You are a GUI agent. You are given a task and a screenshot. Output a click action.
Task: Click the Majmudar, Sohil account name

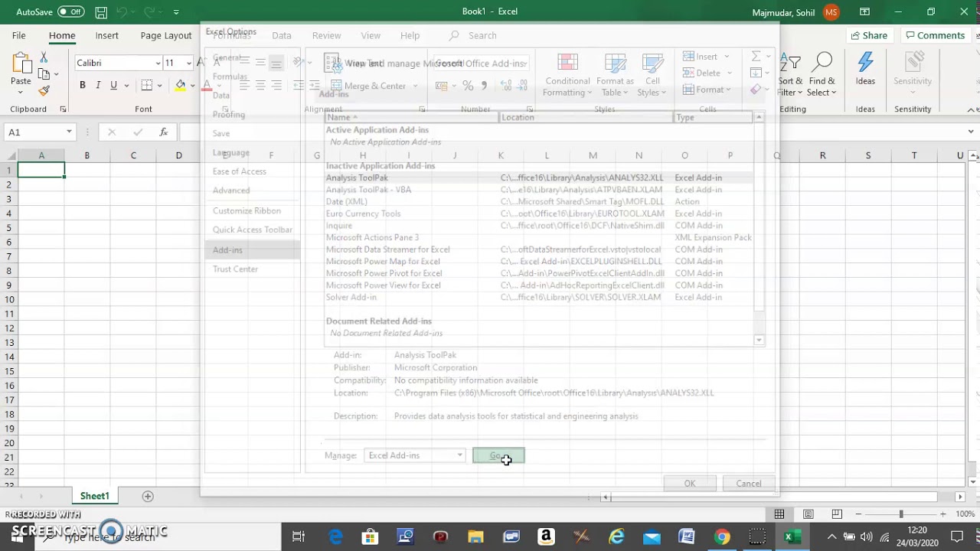[784, 12]
